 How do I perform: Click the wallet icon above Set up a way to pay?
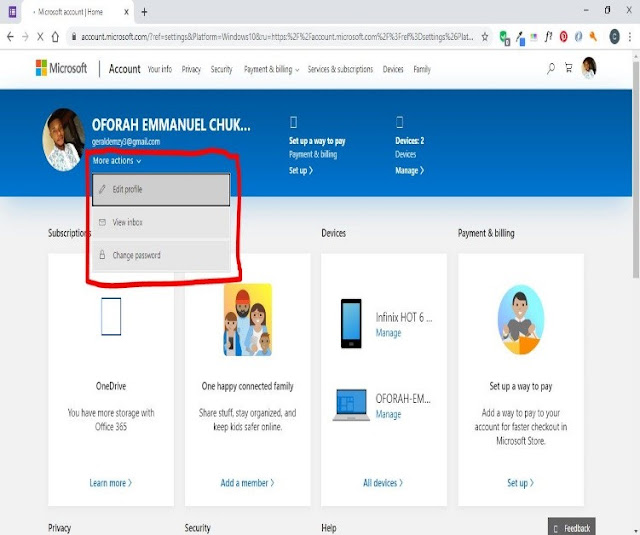(293, 122)
